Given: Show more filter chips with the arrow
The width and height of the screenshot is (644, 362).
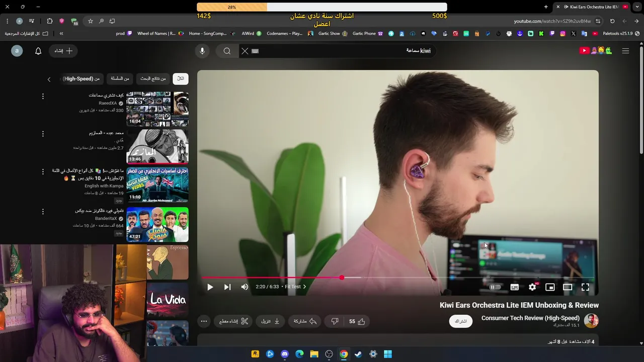Looking at the screenshot, I should coord(49,79).
